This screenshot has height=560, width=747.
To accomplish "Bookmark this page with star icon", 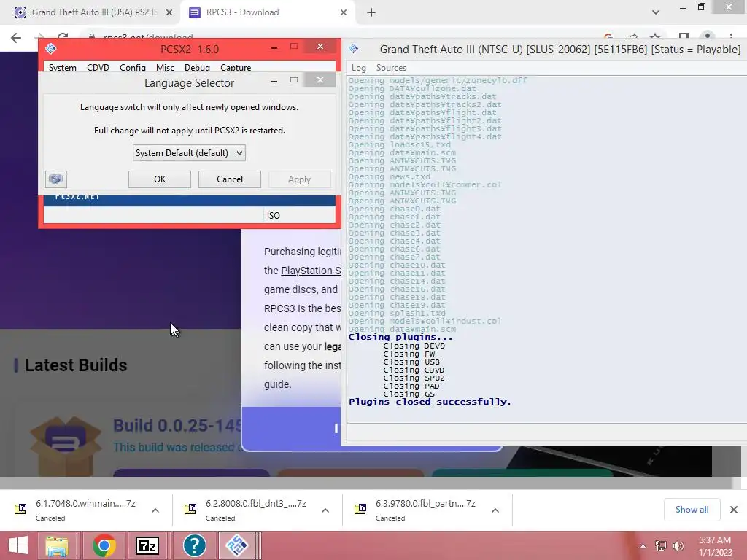I will tap(656, 37).
